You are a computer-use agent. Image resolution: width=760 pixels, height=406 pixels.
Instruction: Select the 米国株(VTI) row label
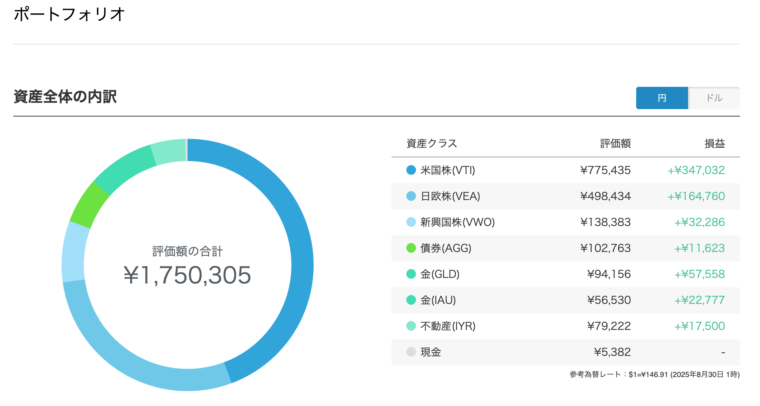(448, 170)
